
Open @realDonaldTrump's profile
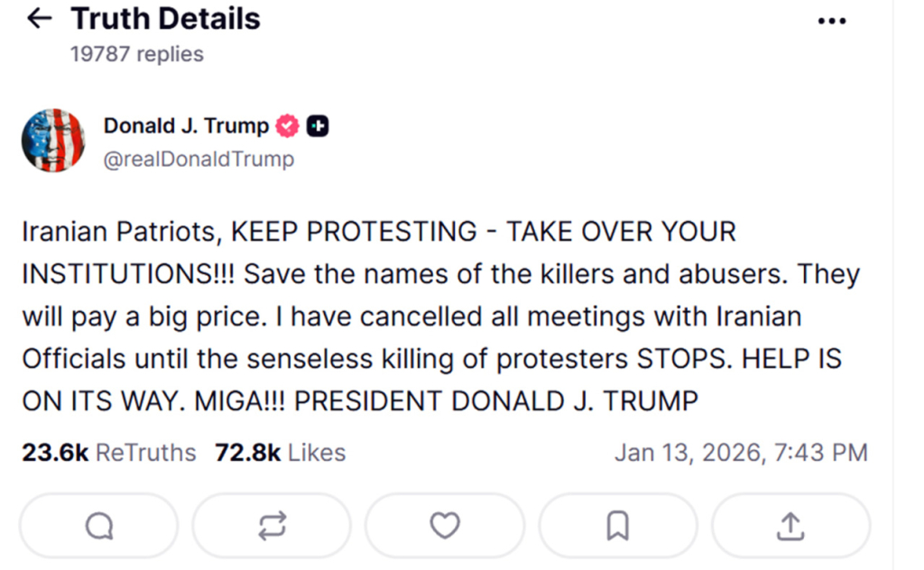[x=200, y=159]
